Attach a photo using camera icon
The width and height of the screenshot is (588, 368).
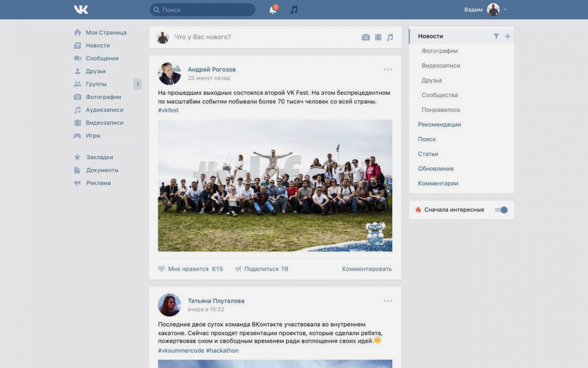(x=365, y=37)
